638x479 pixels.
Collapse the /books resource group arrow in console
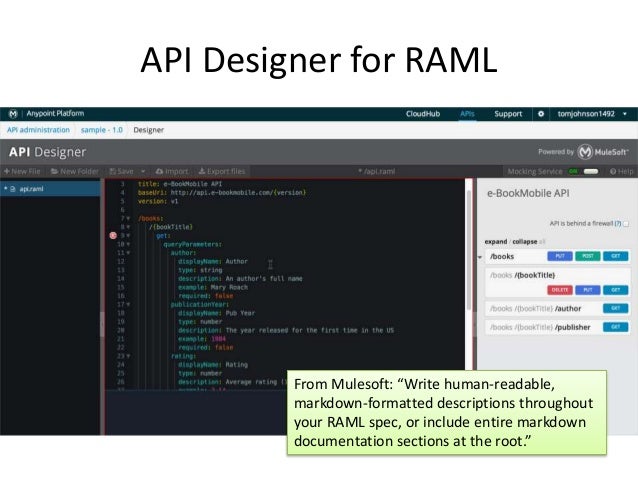[x=480, y=257]
